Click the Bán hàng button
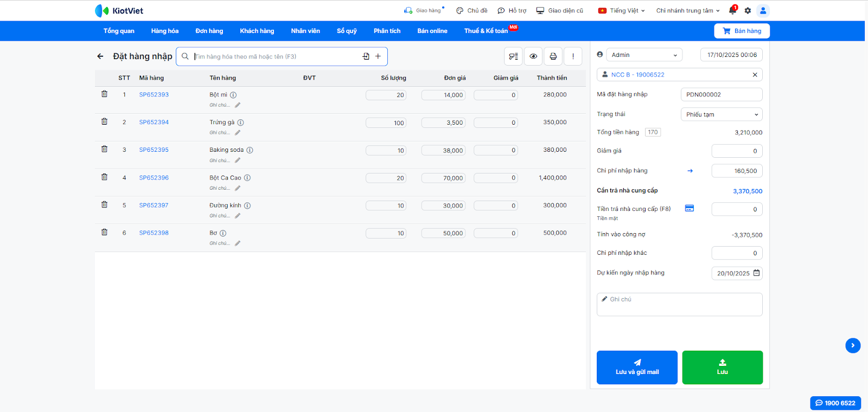 click(x=742, y=31)
